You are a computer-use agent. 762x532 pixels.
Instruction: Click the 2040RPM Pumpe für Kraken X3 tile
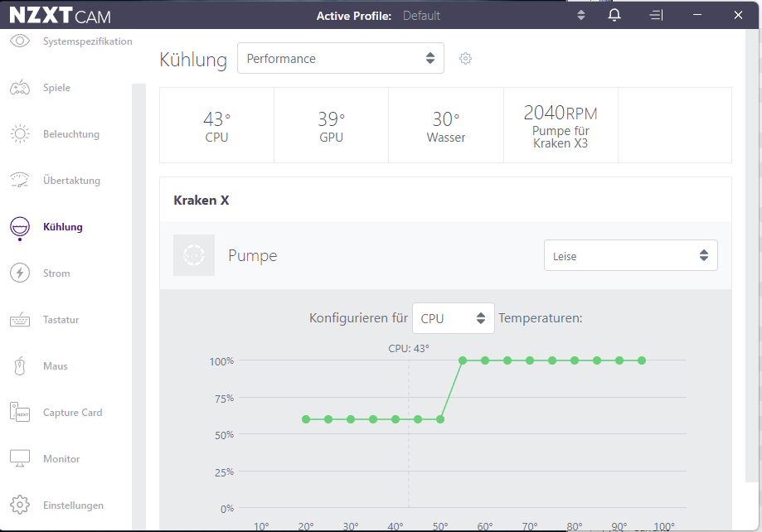point(561,125)
